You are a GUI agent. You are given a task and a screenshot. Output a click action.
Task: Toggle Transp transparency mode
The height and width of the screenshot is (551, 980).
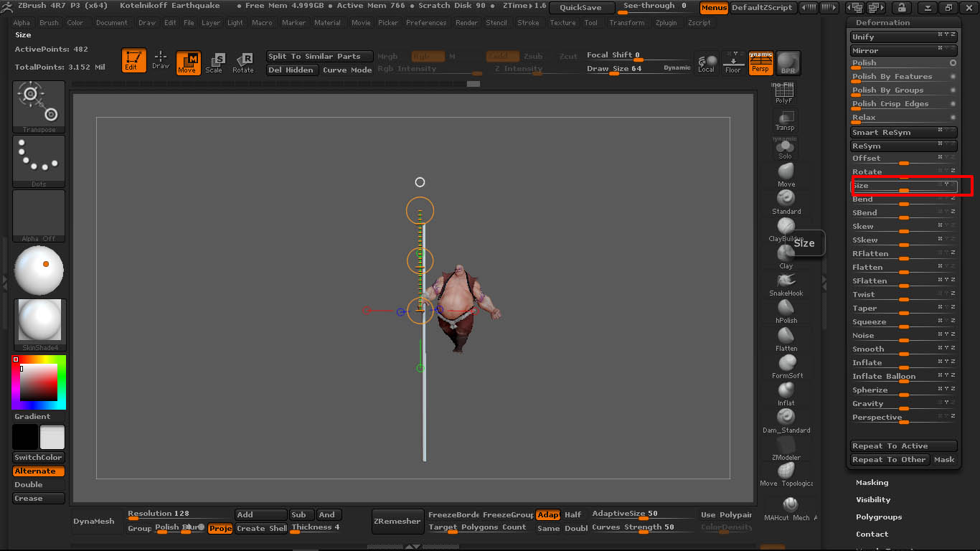784,115
